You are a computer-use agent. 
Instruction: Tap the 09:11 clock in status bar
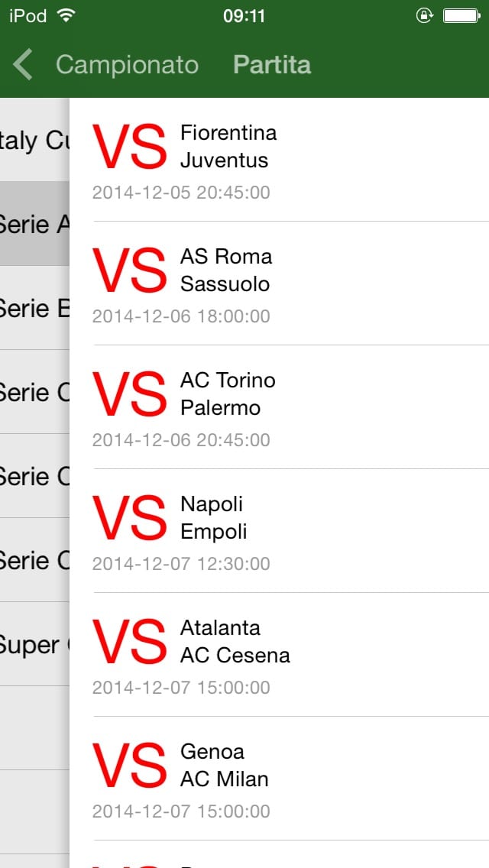point(244,16)
